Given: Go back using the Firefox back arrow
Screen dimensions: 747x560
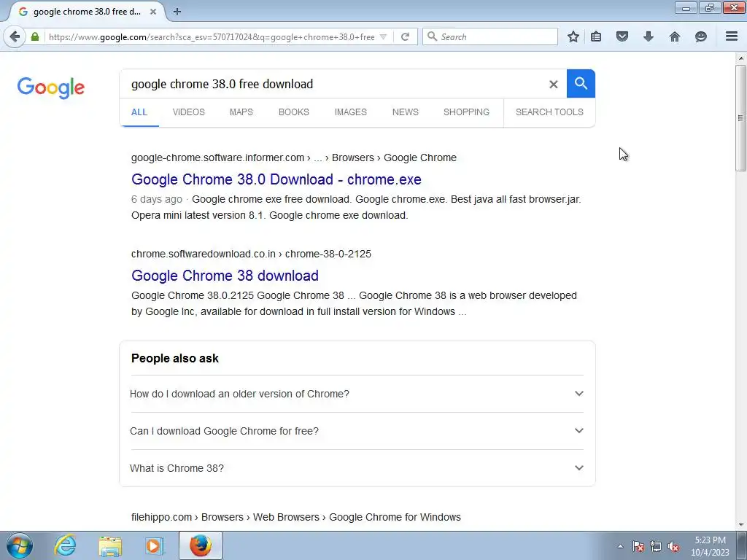Looking at the screenshot, I should [x=15, y=36].
